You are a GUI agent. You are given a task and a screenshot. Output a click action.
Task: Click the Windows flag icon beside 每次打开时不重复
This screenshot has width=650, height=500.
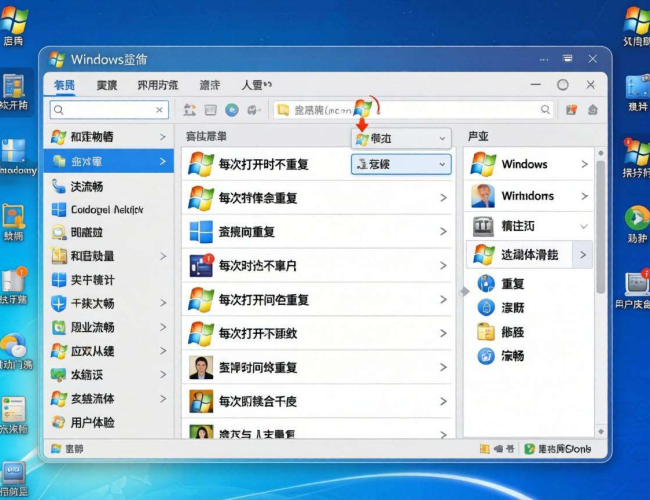tap(201, 164)
